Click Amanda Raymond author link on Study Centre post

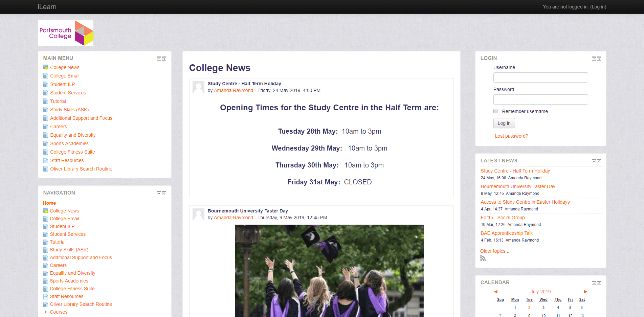[x=234, y=90]
